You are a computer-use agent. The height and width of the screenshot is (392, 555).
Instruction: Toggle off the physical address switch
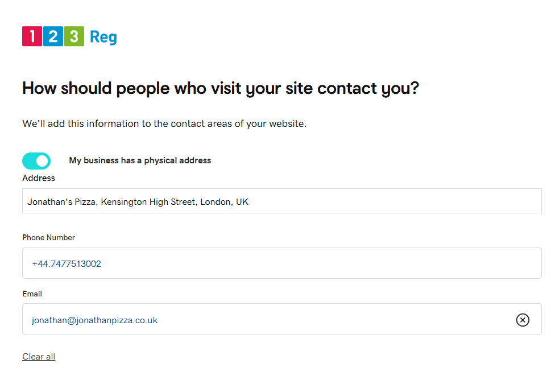coord(36,161)
